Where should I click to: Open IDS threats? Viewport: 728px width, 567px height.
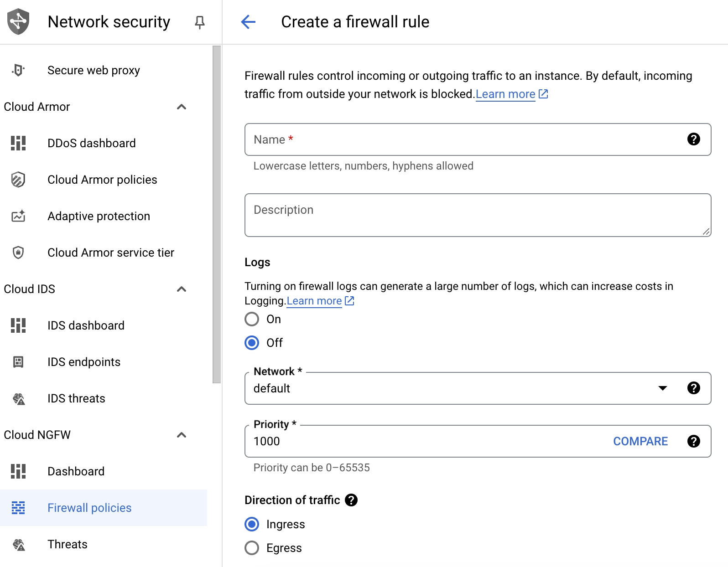pyautogui.click(x=76, y=398)
